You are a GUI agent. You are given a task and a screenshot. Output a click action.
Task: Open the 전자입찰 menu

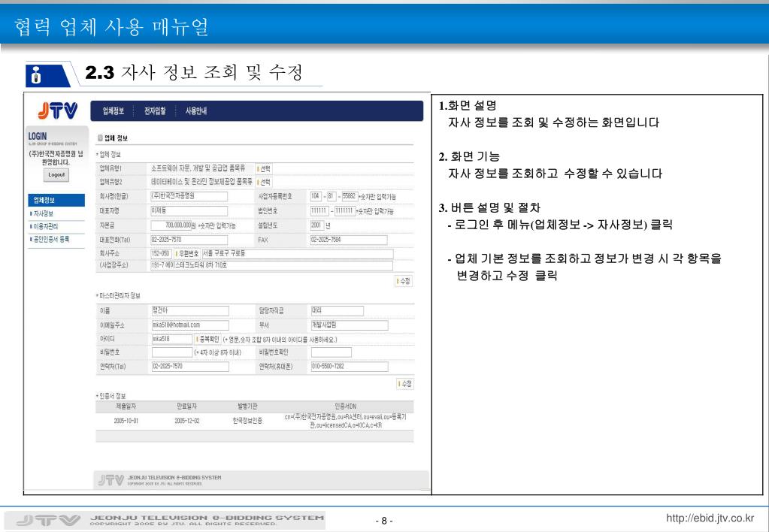coord(155,111)
